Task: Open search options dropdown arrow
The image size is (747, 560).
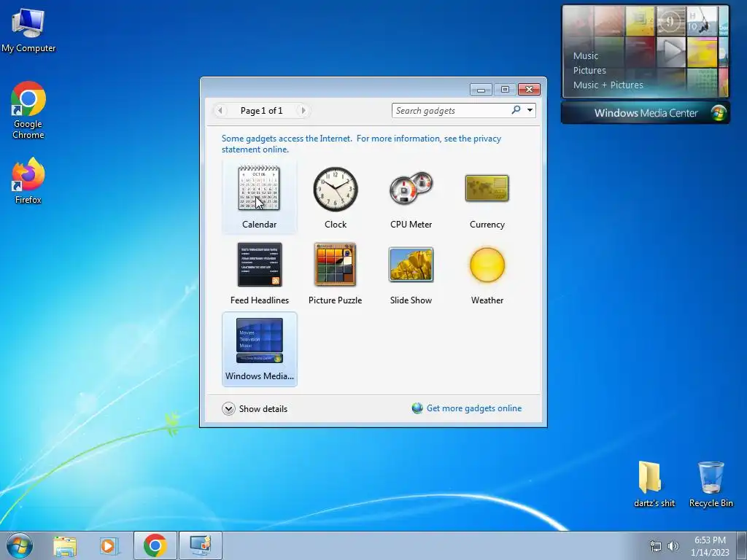Action: [530, 111]
